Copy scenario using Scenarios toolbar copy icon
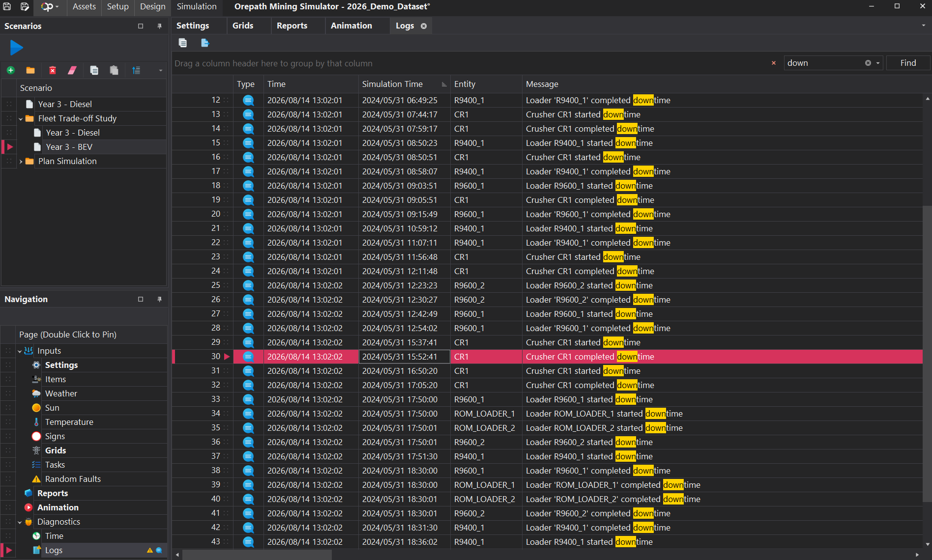This screenshot has width=932, height=560. coord(94,70)
